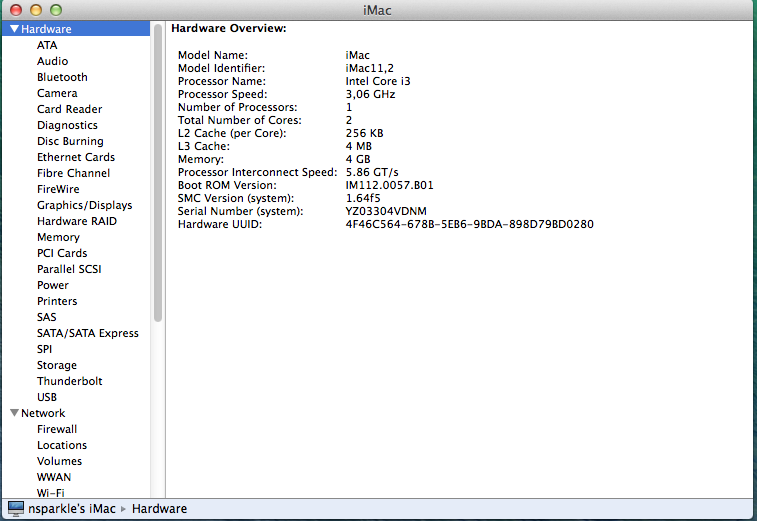
Task: Open the Storage sidebar entry
Action: [x=57, y=365]
